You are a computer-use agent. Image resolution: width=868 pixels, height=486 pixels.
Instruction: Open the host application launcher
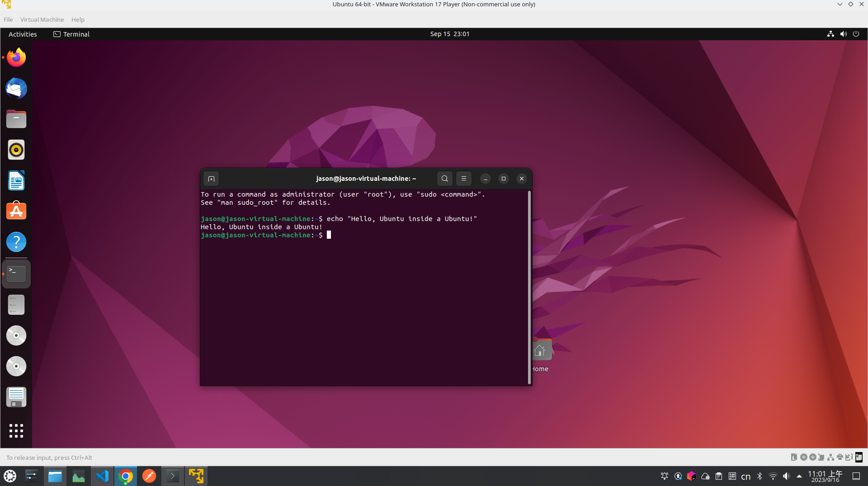point(10,476)
